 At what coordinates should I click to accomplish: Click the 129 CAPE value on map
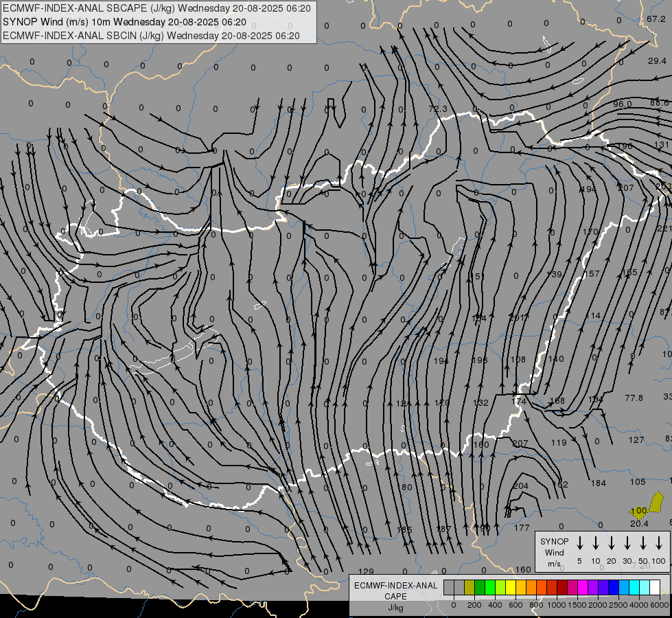tap(366, 571)
